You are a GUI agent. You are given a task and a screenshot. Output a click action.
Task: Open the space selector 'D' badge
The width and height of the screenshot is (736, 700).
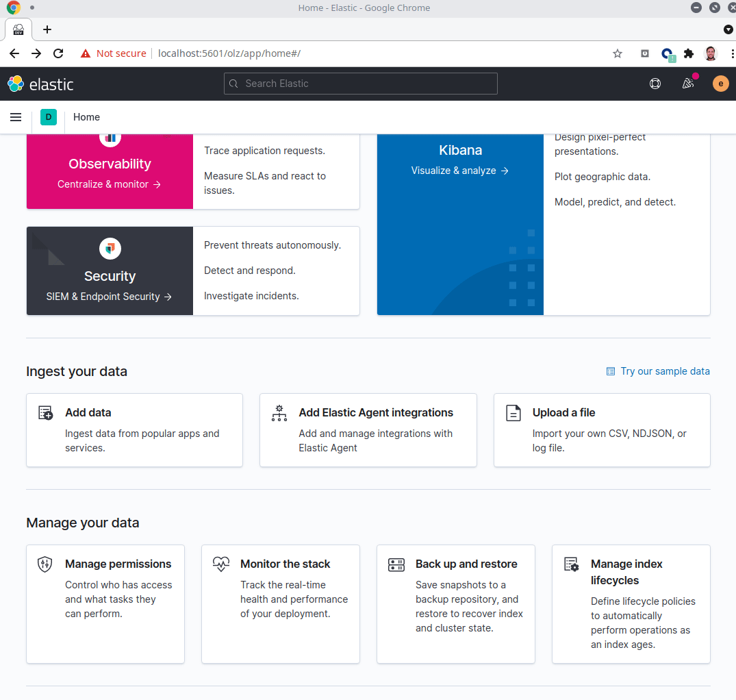pyautogui.click(x=49, y=117)
